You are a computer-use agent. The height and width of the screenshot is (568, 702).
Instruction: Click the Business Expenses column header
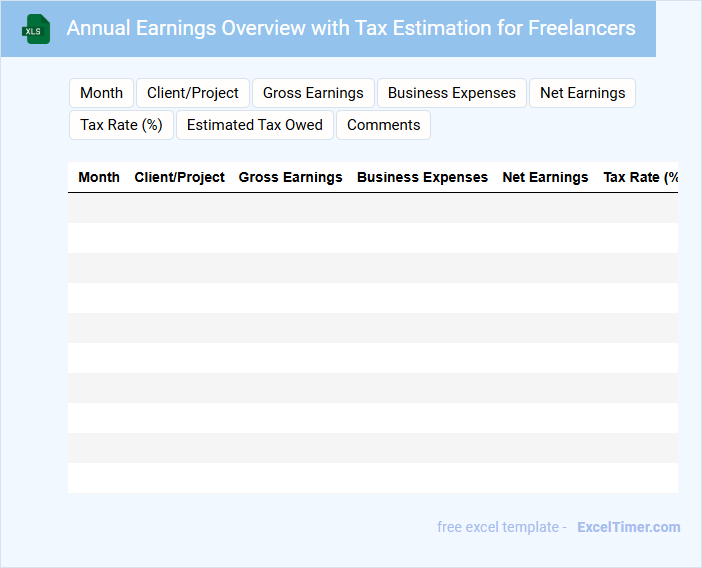(x=422, y=177)
